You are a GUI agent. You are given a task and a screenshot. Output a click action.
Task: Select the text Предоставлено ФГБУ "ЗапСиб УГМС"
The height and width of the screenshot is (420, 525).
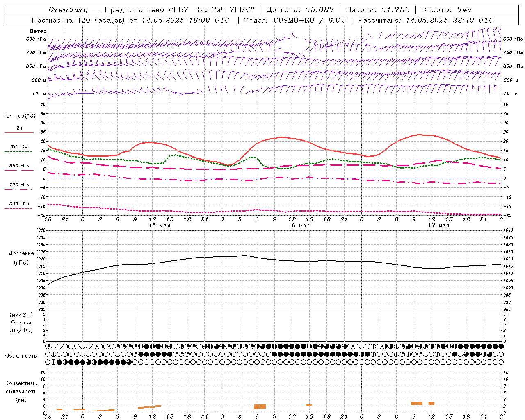click(x=180, y=10)
